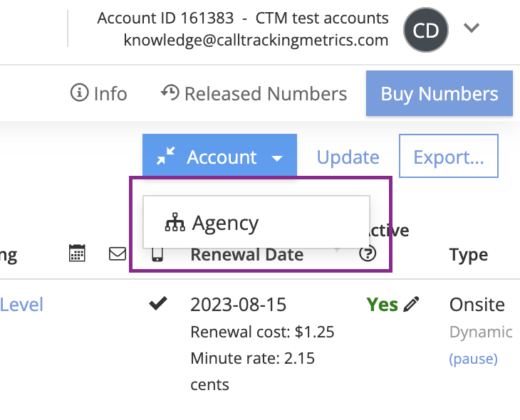Image resolution: width=520 pixels, height=420 pixels.
Task: Click the Export... button
Action: [x=448, y=156]
